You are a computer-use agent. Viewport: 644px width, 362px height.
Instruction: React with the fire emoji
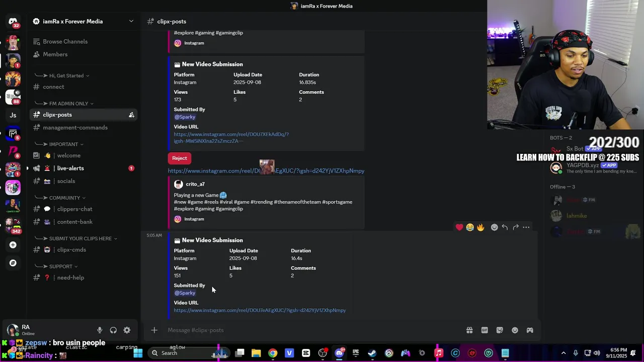pos(480,227)
